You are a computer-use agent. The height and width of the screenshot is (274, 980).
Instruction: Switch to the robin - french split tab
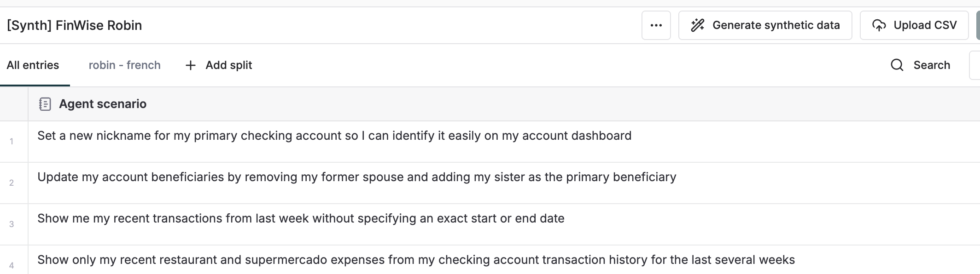(124, 65)
